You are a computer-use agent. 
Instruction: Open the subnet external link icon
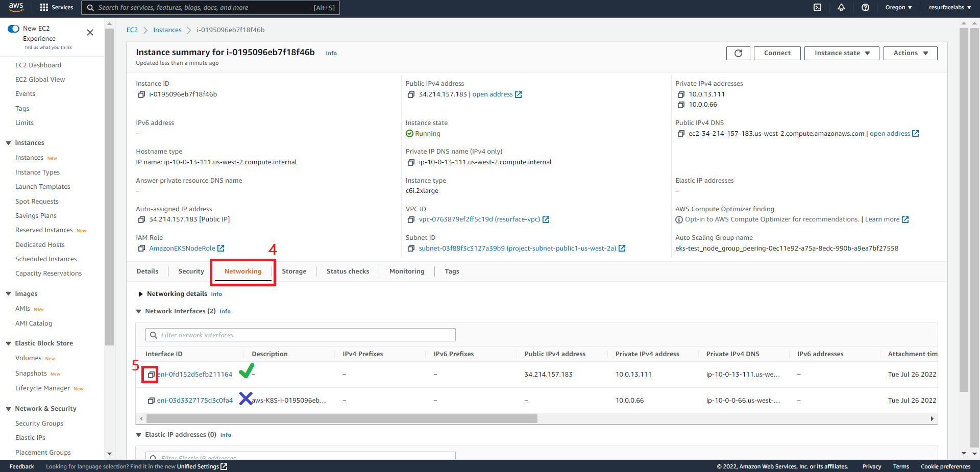click(622, 249)
